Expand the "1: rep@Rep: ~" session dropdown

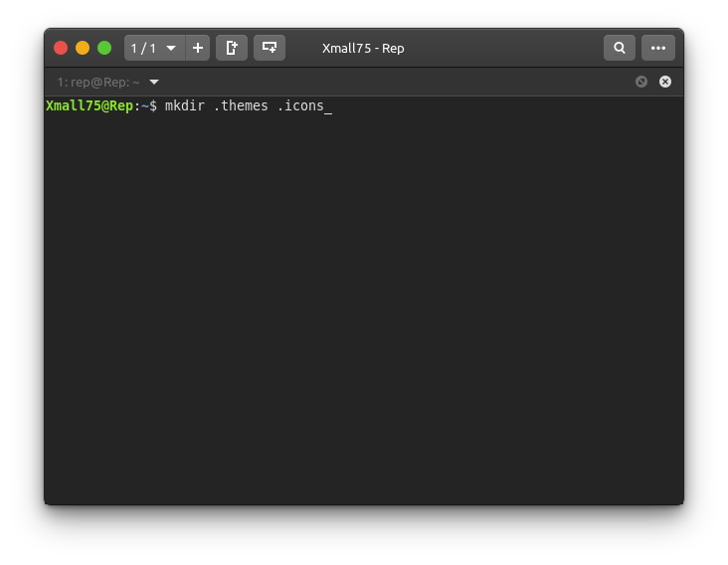pos(154,83)
